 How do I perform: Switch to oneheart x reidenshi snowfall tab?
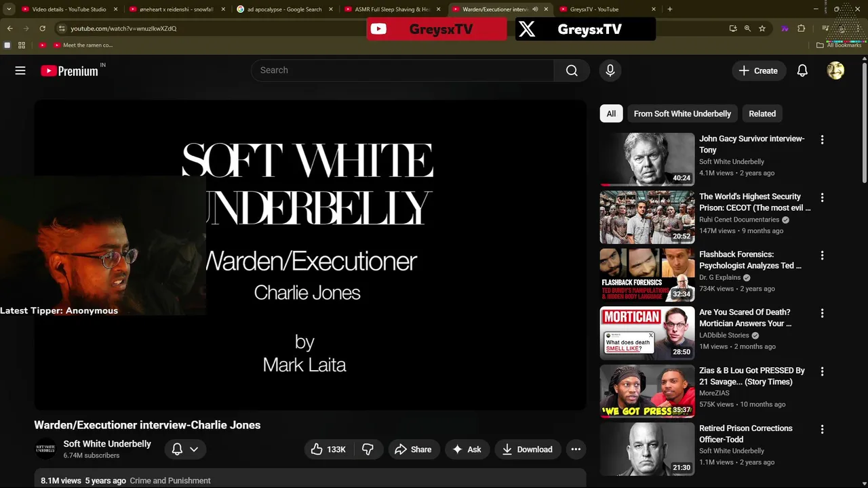[176, 9]
